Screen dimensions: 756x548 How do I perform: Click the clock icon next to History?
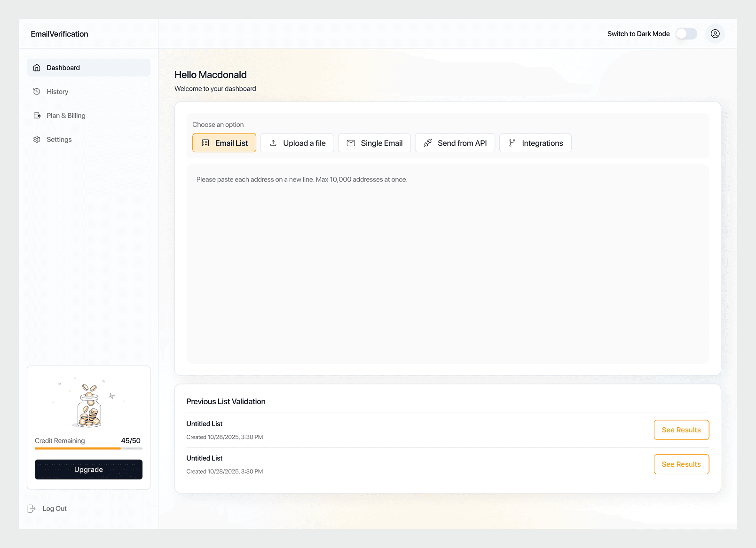click(x=37, y=91)
